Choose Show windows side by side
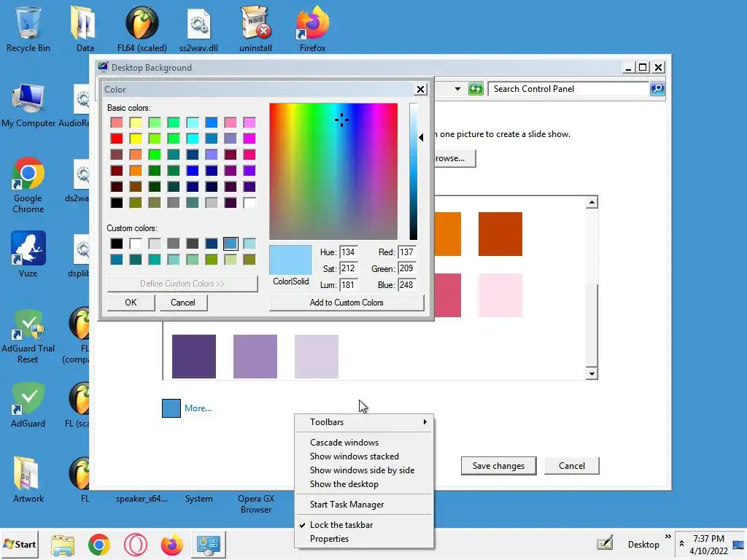 (x=364, y=470)
